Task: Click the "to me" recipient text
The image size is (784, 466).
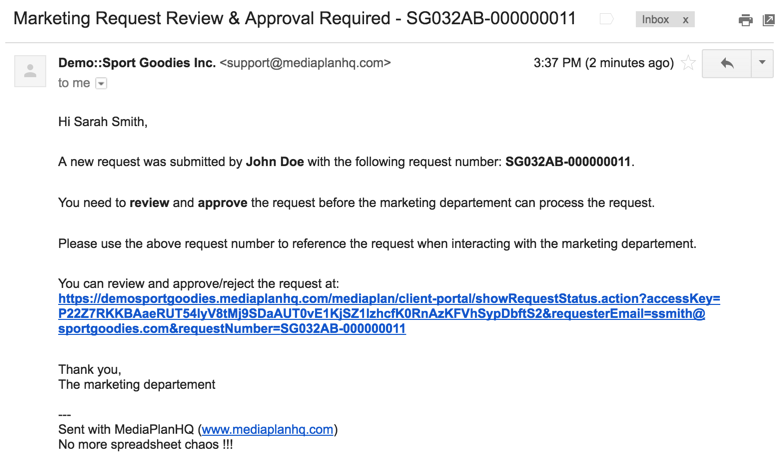Action: [x=74, y=84]
